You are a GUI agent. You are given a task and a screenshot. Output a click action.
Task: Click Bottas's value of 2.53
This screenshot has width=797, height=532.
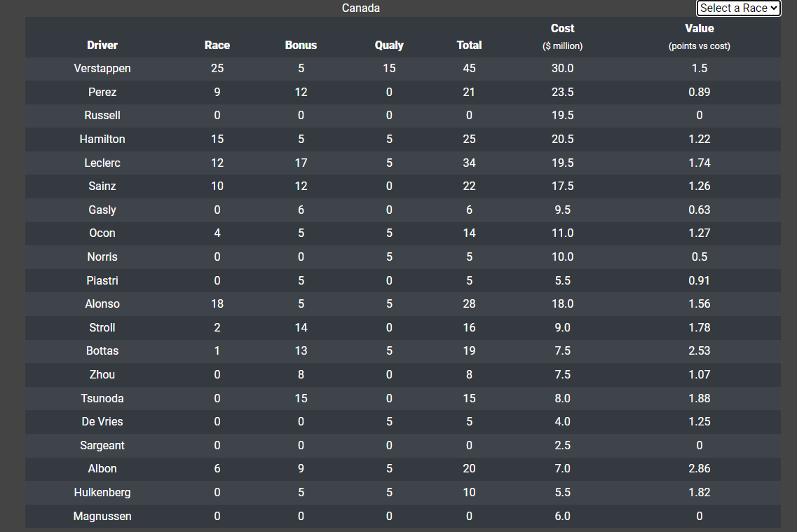(x=700, y=351)
